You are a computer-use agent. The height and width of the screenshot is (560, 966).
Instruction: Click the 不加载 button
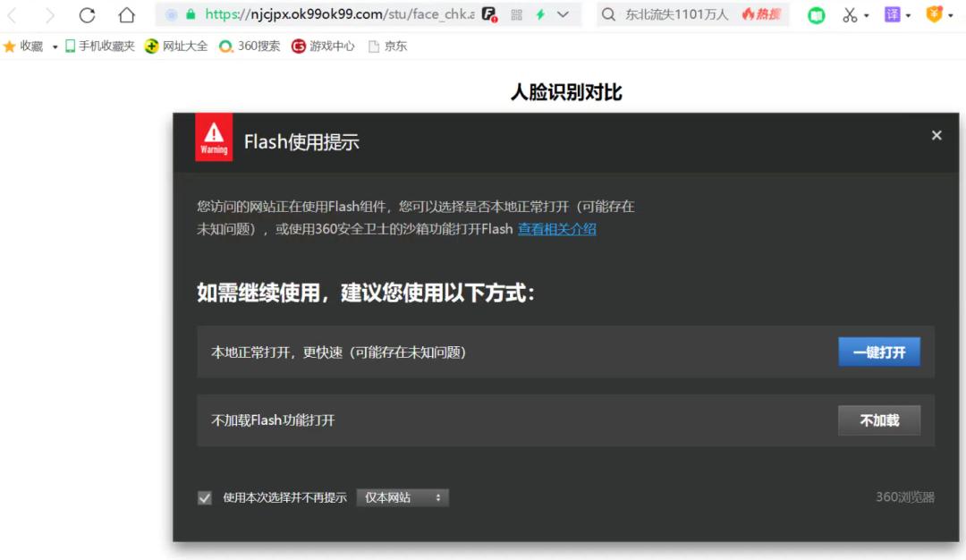pos(878,420)
